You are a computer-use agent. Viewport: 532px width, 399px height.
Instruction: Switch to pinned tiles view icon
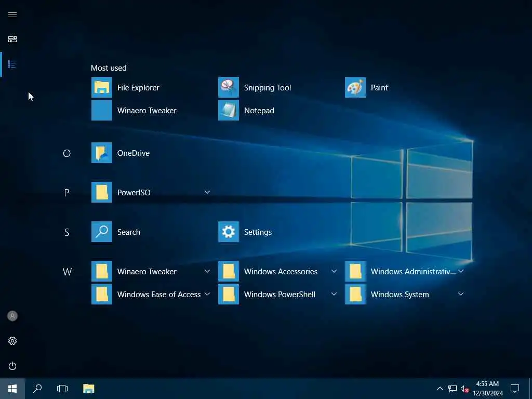(12, 39)
